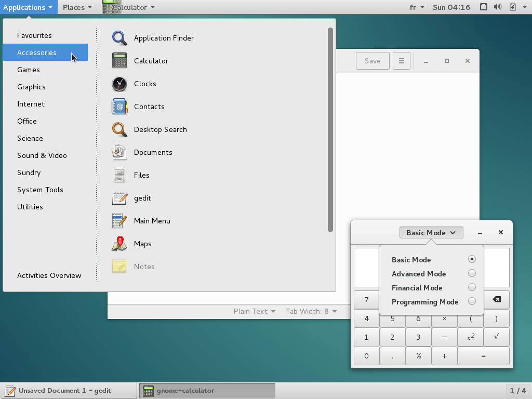The width and height of the screenshot is (532, 399).
Task: Open gedit's hamburger menu icon
Action: pos(402,61)
